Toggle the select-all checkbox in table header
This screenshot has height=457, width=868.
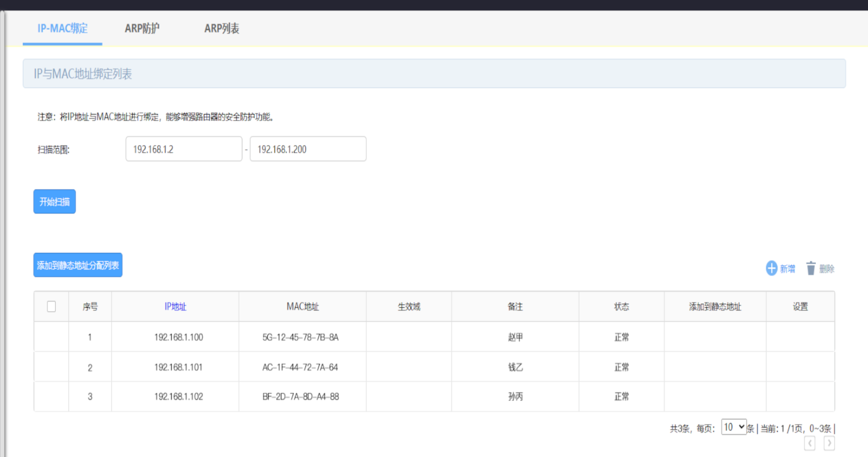point(51,307)
